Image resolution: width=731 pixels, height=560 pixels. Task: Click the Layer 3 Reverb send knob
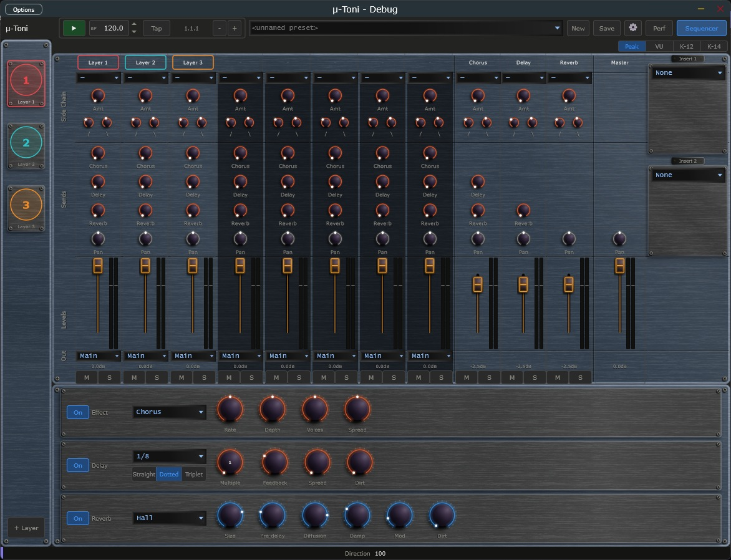click(193, 211)
